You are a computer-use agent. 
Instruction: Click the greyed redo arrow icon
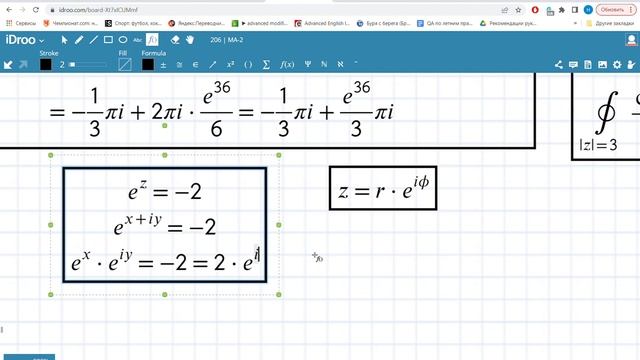23,64
